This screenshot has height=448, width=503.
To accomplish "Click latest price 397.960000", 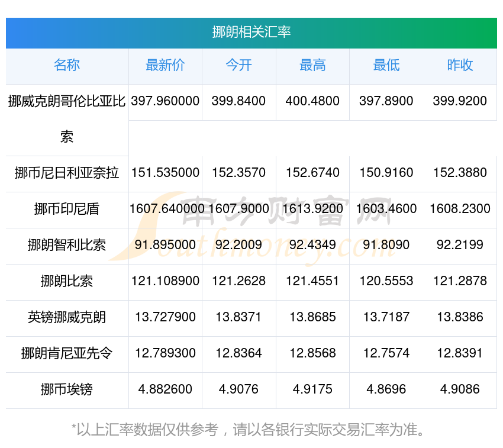I will point(165,101).
